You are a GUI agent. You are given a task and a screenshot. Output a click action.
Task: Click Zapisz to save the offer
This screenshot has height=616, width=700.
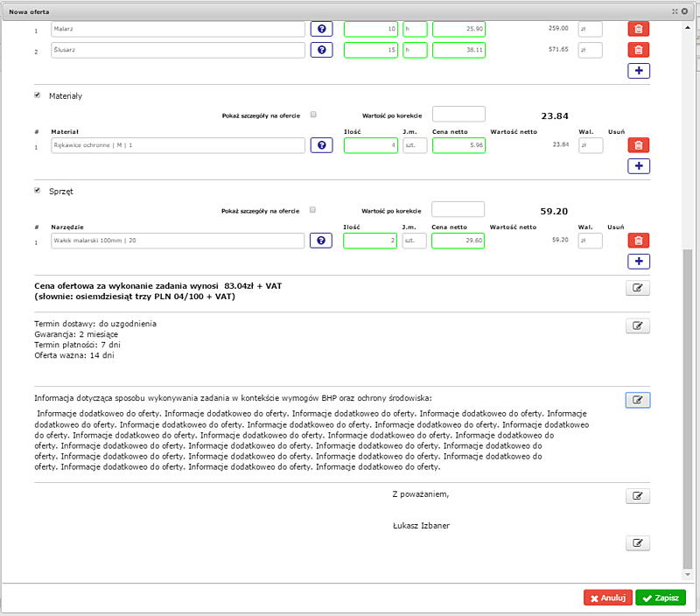click(x=661, y=598)
